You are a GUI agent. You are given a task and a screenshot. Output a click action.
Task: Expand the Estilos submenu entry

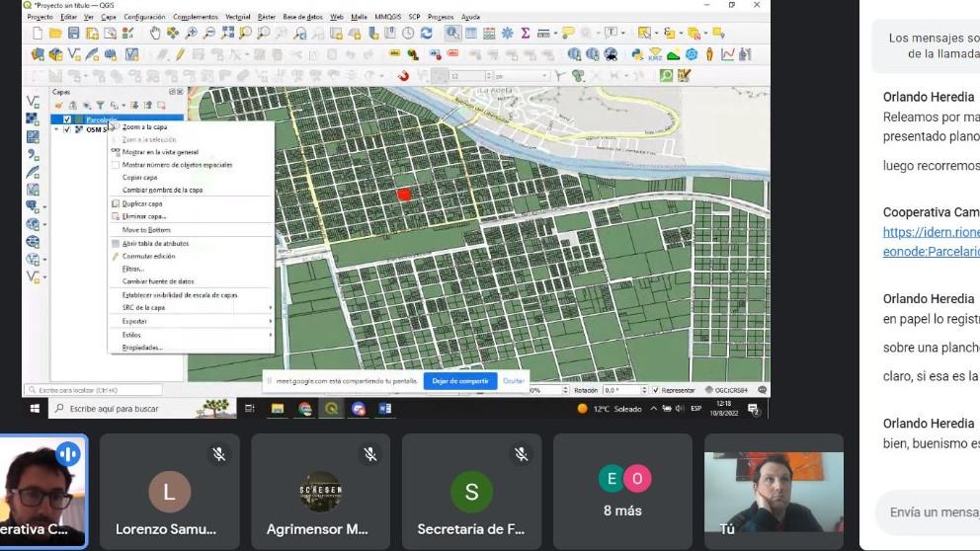tap(132, 335)
